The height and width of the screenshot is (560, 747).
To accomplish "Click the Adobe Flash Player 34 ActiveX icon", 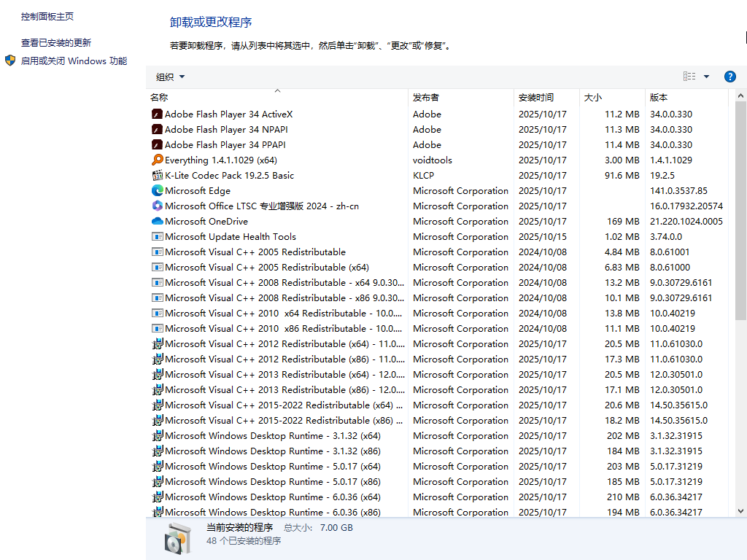I will pyautogui.click(x=157, y=114).
